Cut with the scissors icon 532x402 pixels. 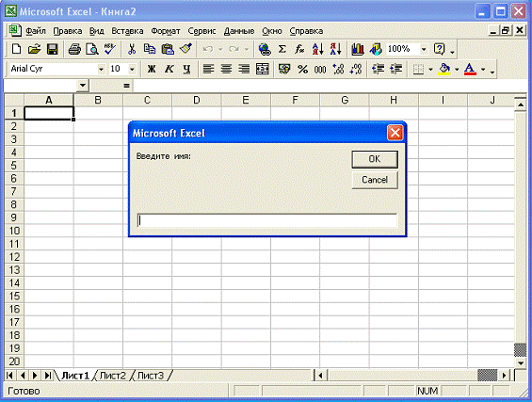point(132,49)
